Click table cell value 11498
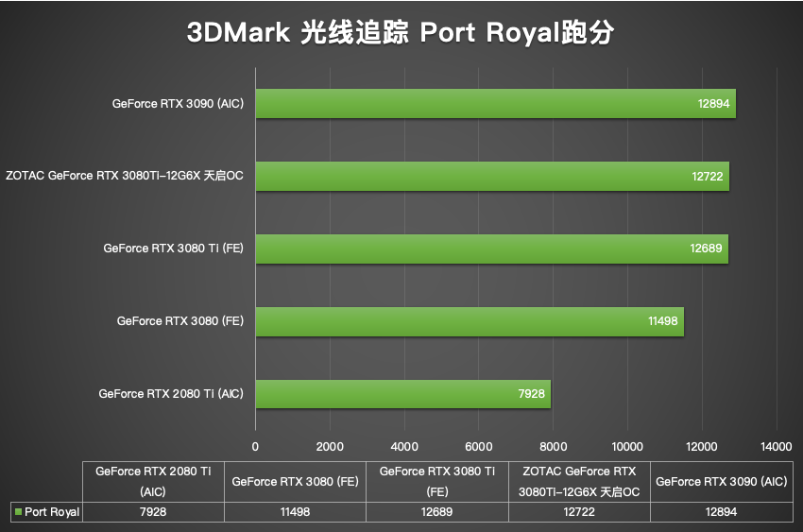 (295, 511)
